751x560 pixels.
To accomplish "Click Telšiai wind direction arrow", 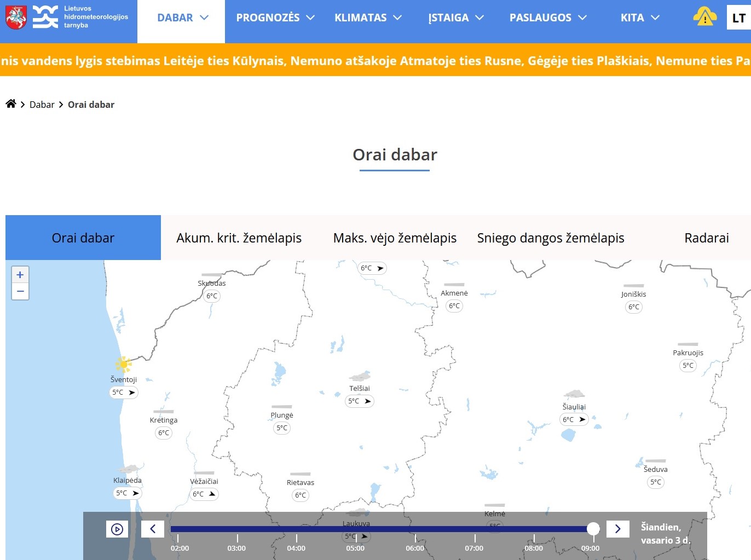I will (368, 401).
